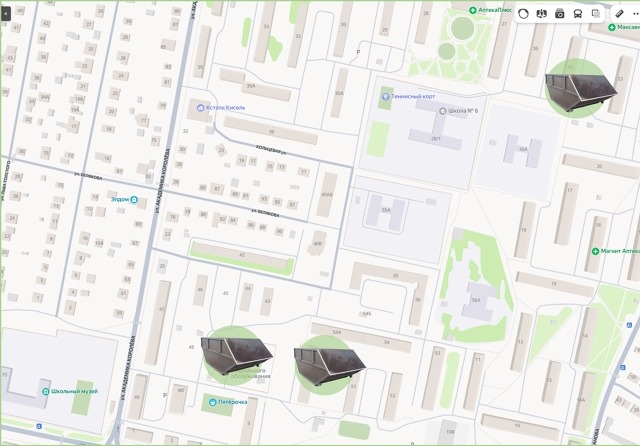Click the dumpster marker in top-right corner
The image size is (640, 446).
[576, 85]
